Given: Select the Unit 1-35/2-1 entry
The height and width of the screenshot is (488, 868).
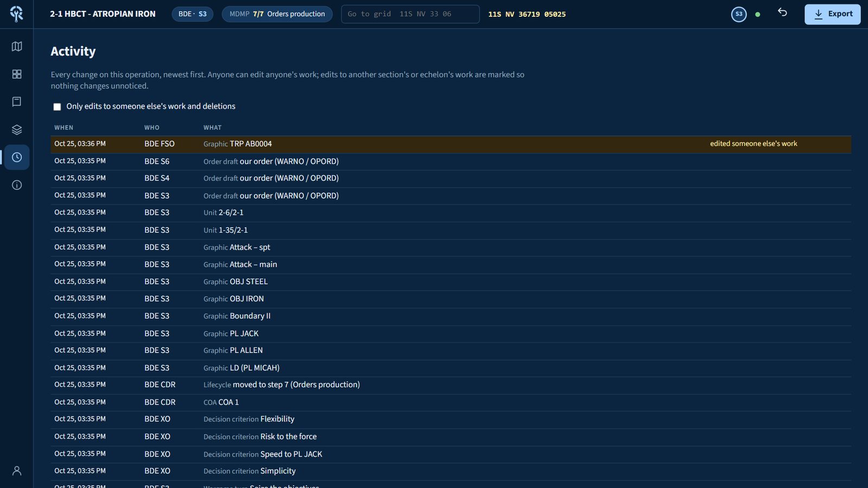Looking at the screenshot, I should [451, 230].
